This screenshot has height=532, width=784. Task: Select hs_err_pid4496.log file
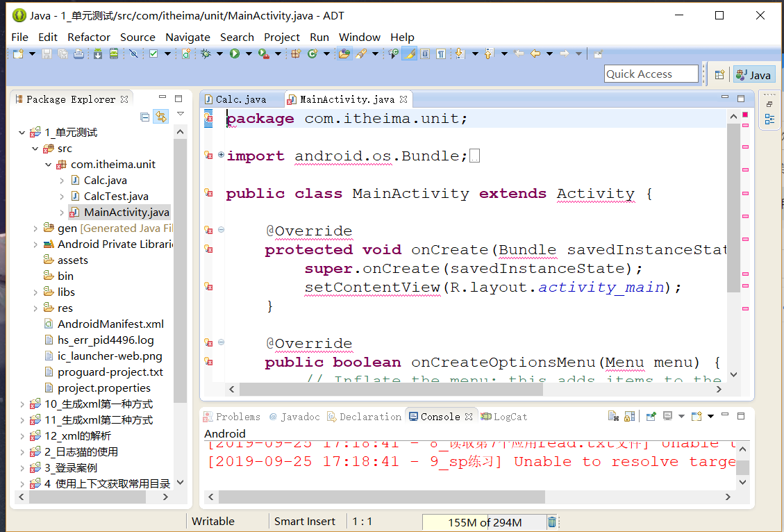coord(106,340)
